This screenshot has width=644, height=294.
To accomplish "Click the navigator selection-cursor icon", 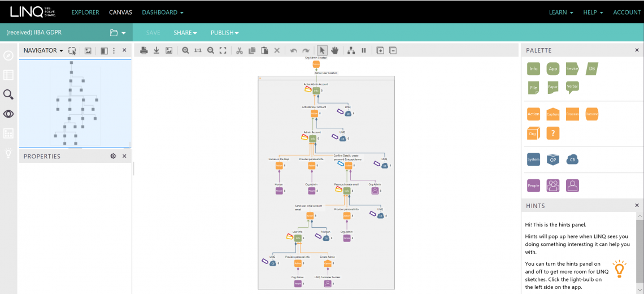I will pos(72,50).
